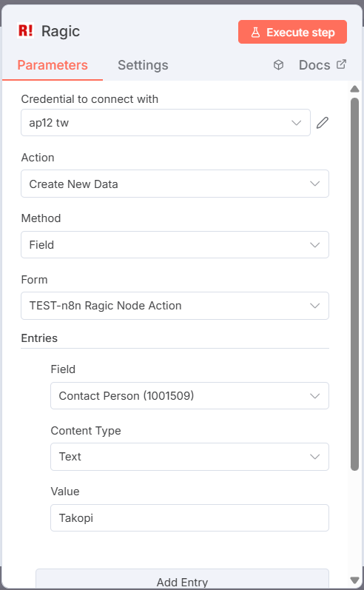364x590 pixels.
Task: Click the cube icon beside Docs
Action: (278, 65)
